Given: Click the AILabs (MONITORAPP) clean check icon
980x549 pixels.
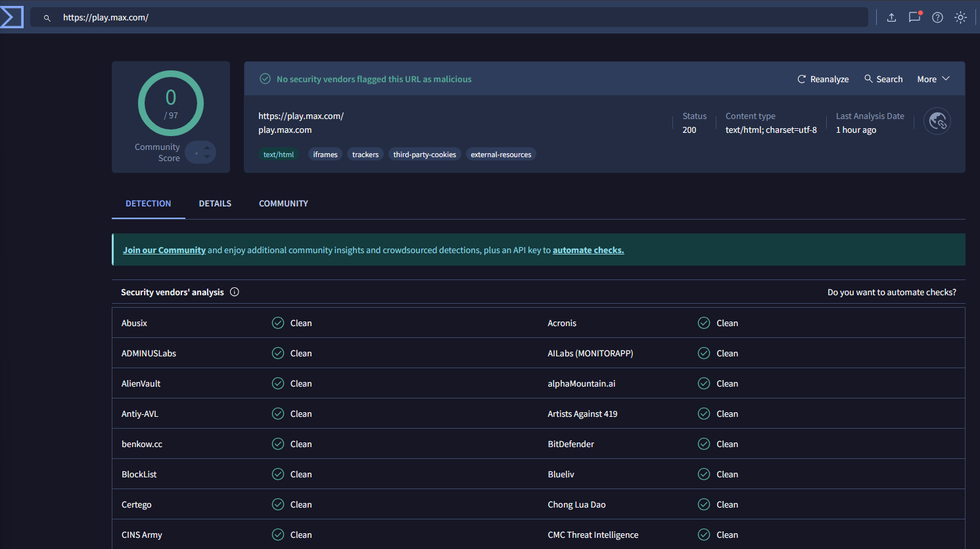Looking at the screenshot, I should [704, 353].
